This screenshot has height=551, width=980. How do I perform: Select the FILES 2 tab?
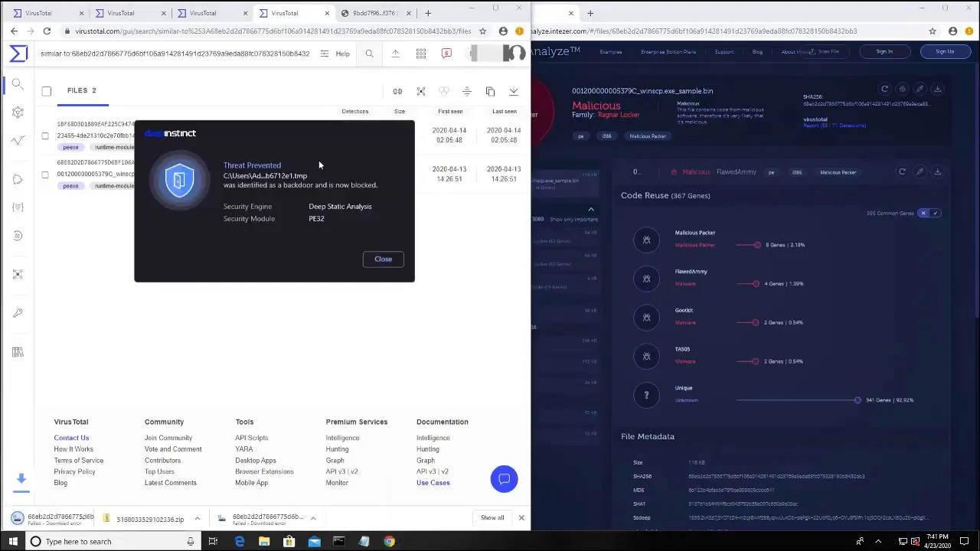(x=81, y=90)
